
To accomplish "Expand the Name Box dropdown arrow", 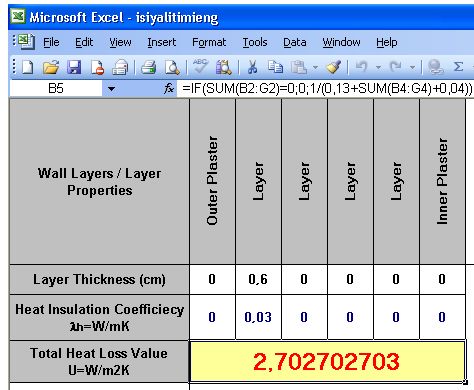I will click(111, 89).
